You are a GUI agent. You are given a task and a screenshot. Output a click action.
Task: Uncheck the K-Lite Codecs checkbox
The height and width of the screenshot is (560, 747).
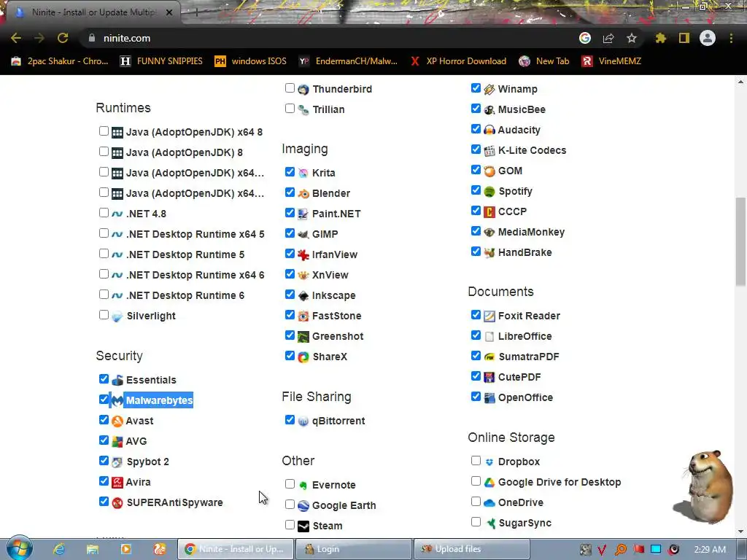tap(476, 149)
